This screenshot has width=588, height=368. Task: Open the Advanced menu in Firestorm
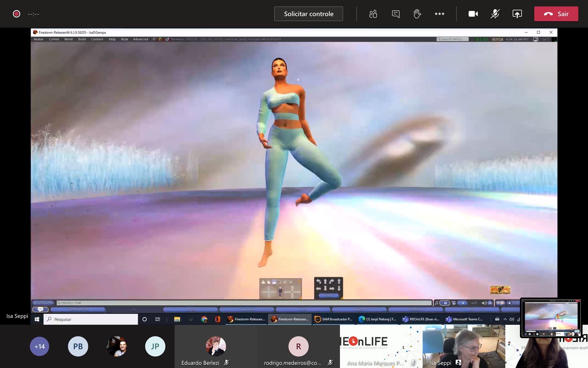[x=141, y=39]
